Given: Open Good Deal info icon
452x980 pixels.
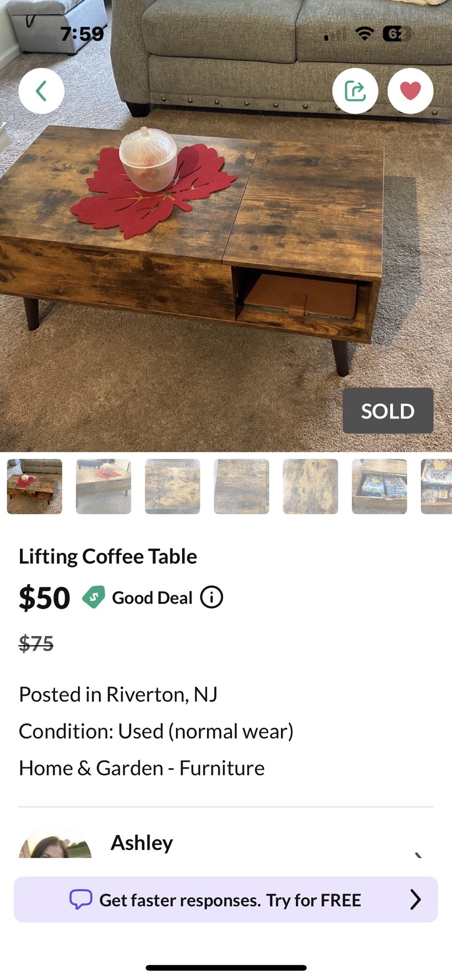Looking at the screenshot, I should coord(211,597).
